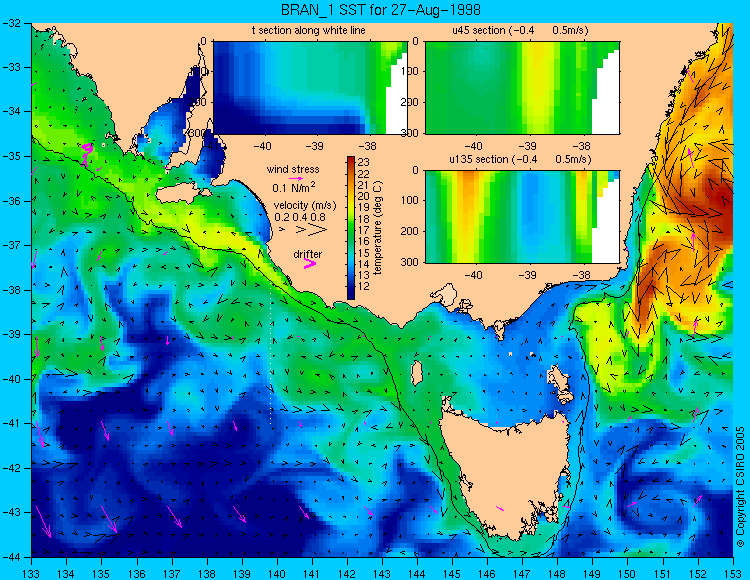Click the 'u135 section (-0.4 0.5m/s)' heading

(x=520, y=159)
